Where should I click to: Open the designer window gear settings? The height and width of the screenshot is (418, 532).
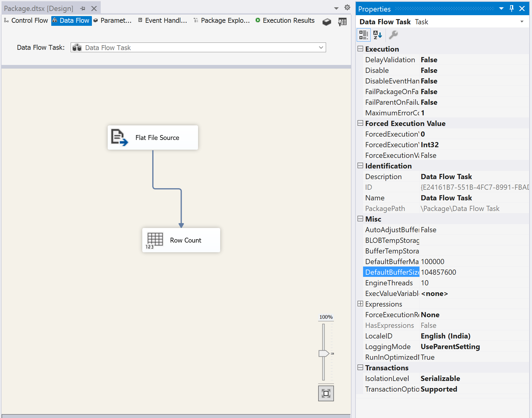(x=347, y=8)
